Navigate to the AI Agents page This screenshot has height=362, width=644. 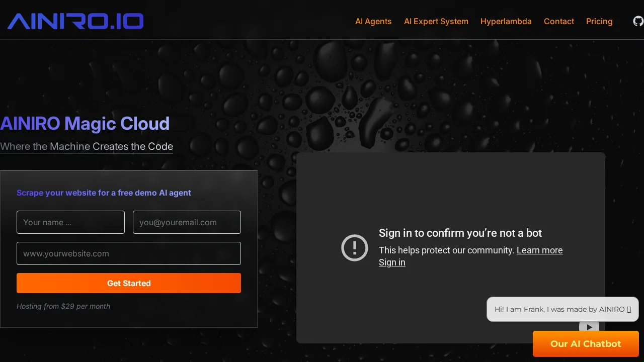click(x=373, y=21)
